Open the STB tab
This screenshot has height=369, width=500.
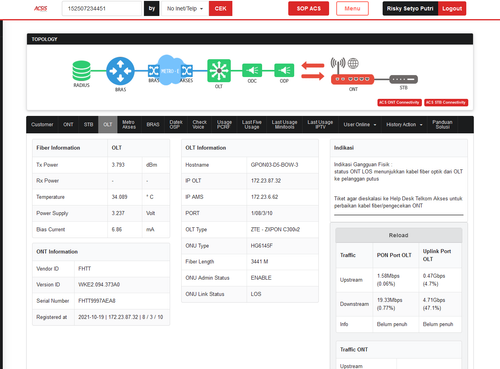[x=88, y=125]
